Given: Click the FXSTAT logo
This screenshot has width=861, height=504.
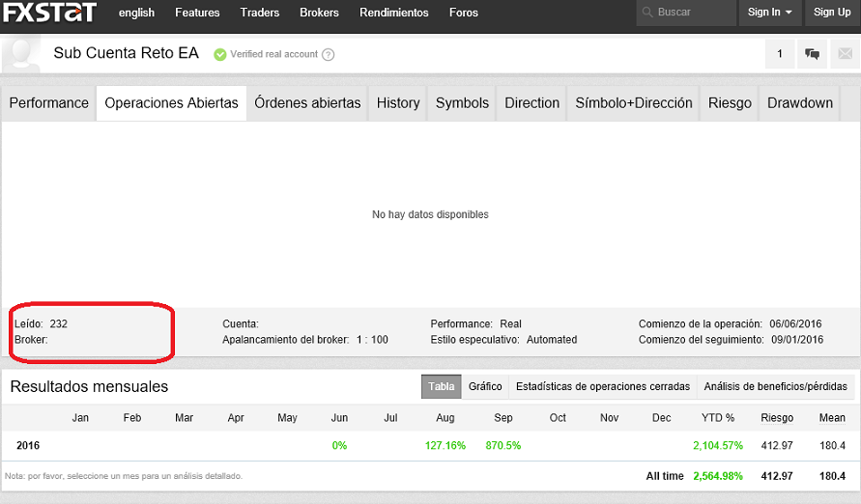Looking at the screenshot, I should pos(50,14).
